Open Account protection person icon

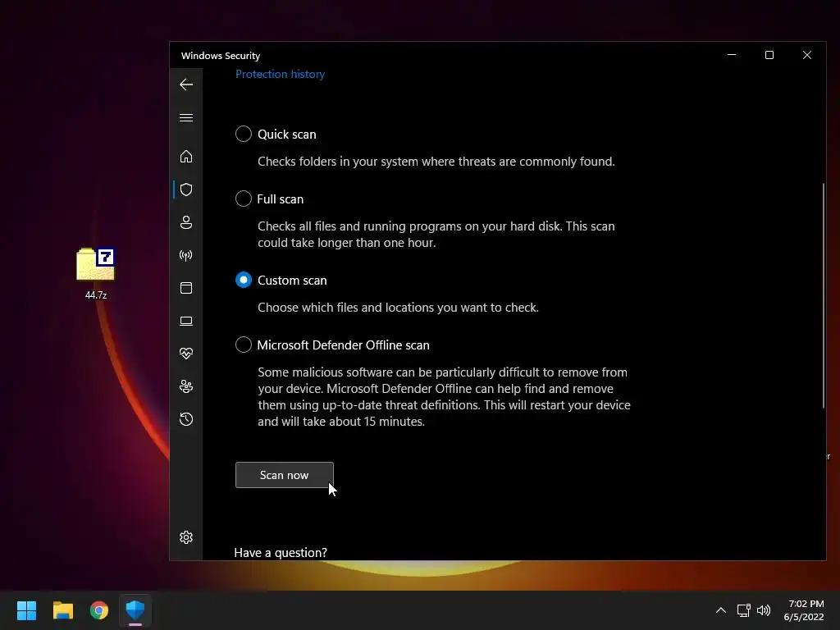coord(186,222)
